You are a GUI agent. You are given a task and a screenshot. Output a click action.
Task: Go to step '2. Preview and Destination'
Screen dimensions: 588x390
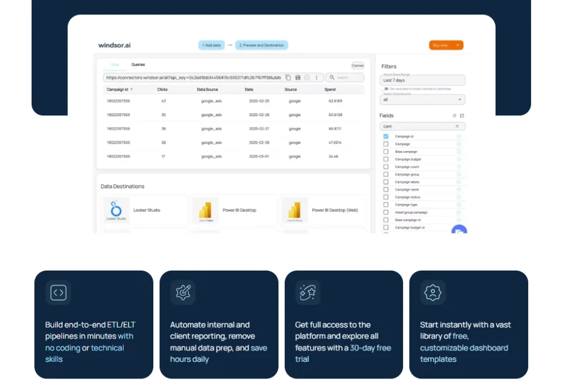click(x=262, y=45)
